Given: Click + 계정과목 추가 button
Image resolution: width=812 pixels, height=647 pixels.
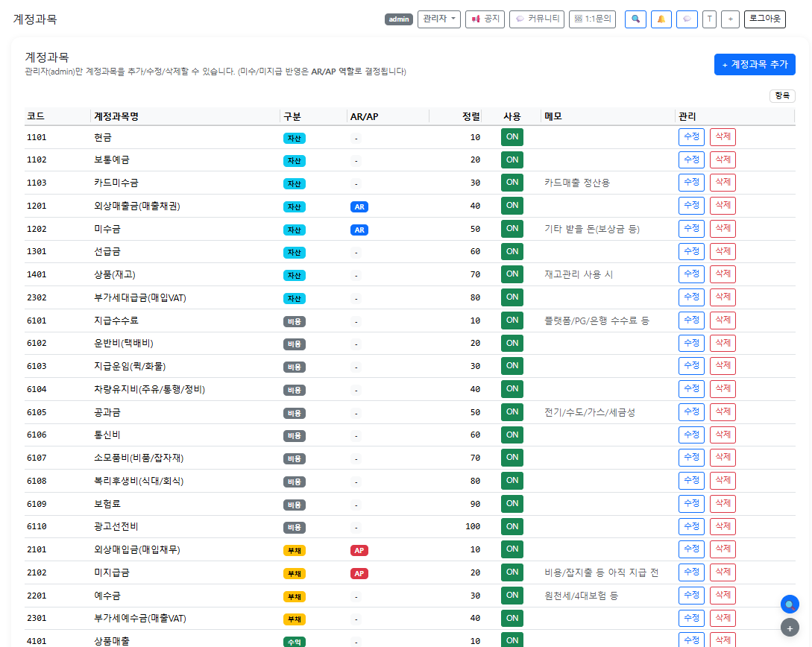Looking at the screenshot, I should coord(755,65).
